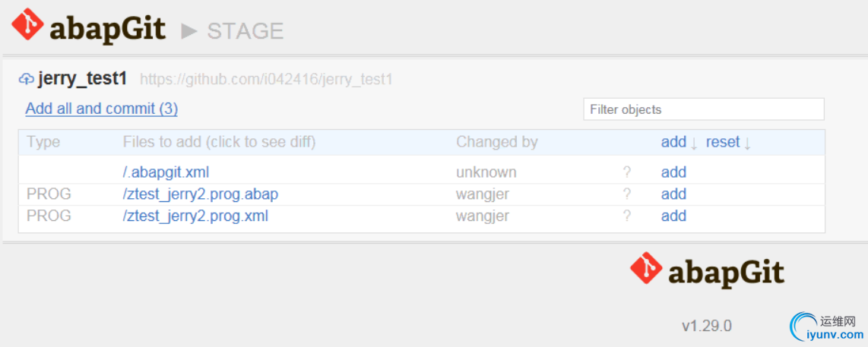Click the question mark status for ztest_jerry2.prog.abap
The image size is (868, 347).
tap(626, 194)
